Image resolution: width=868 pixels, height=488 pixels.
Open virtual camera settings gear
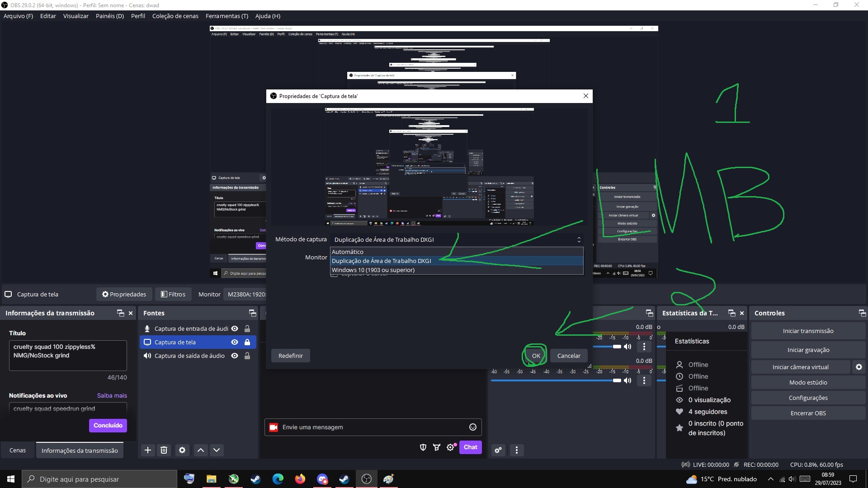[859, 367]
